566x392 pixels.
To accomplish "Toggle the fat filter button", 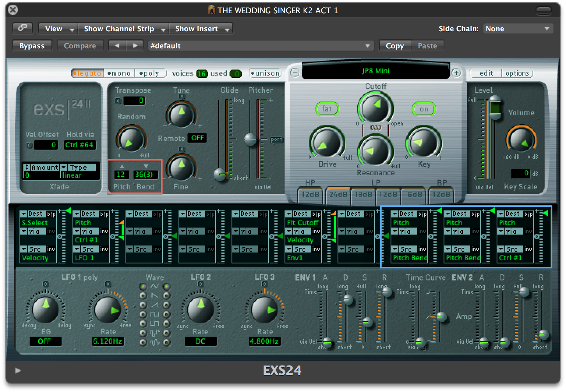I will (x=327, y=109).
